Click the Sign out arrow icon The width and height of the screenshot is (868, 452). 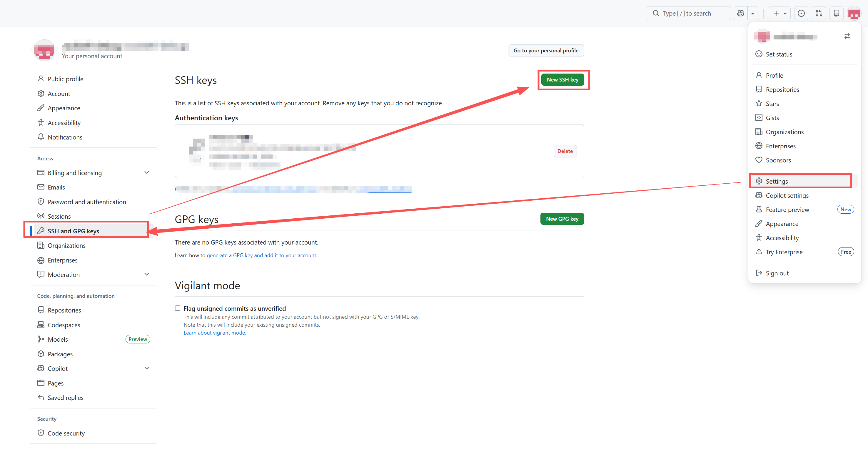759,273
